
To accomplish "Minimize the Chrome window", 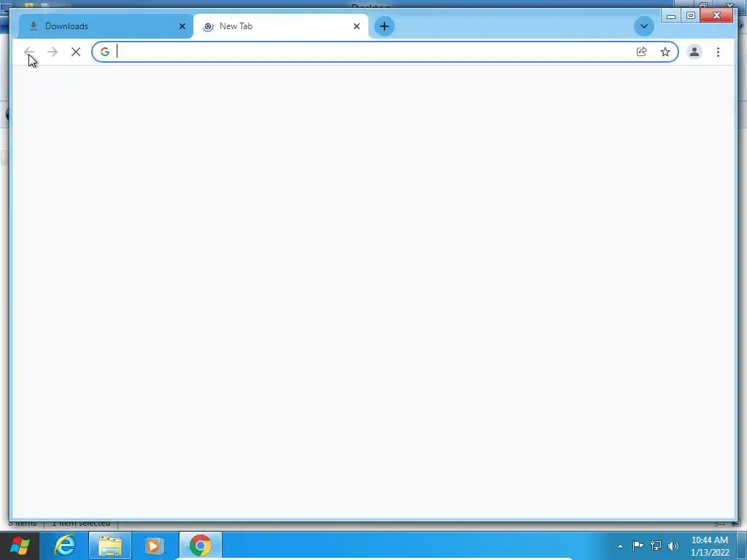I will [x=671, y=16].
